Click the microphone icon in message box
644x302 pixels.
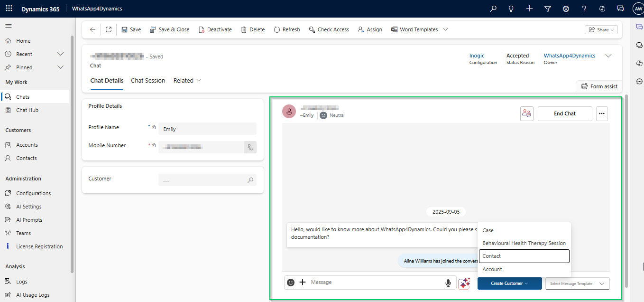coord(448,283)
